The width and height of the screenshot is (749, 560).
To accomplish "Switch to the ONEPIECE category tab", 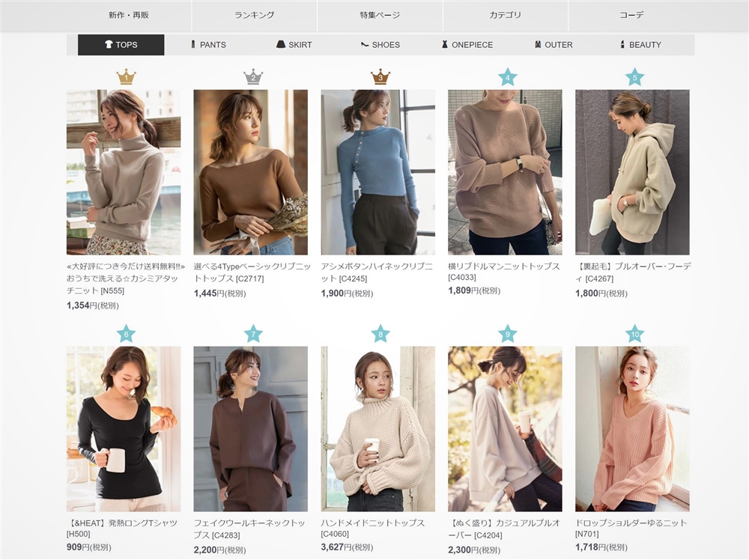I will point(467,45).
